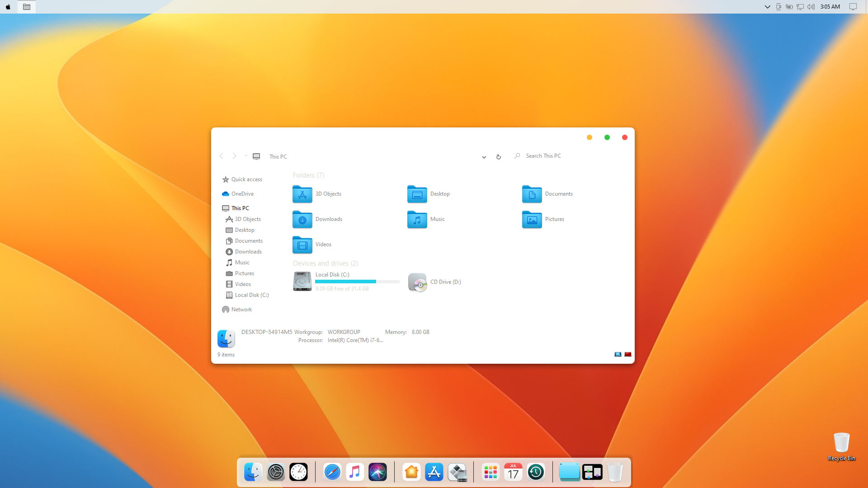This screenshot has height=488, width=868.
Task: Expand the address bar history dropdown
Action: (x=484, y=157)
